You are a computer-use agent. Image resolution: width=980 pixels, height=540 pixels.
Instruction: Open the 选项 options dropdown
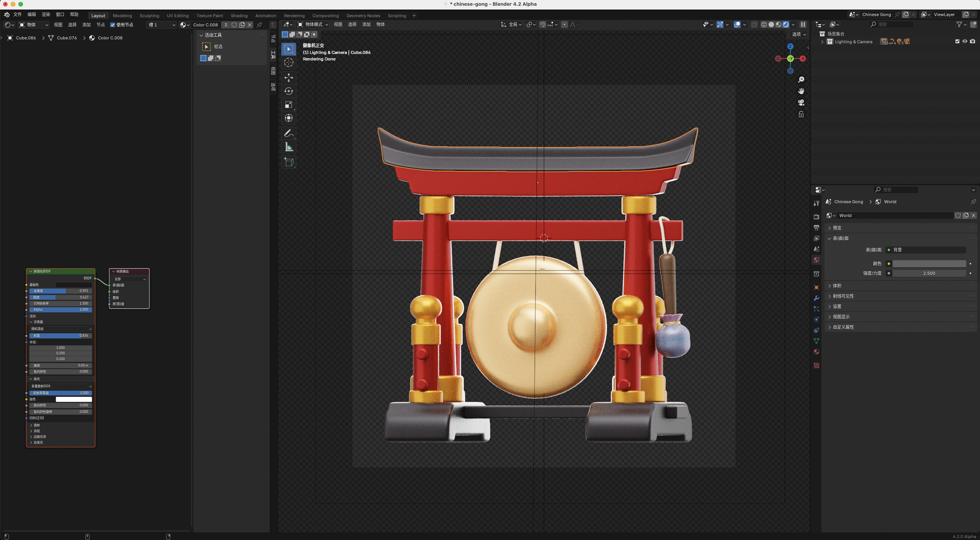point(799,34)
